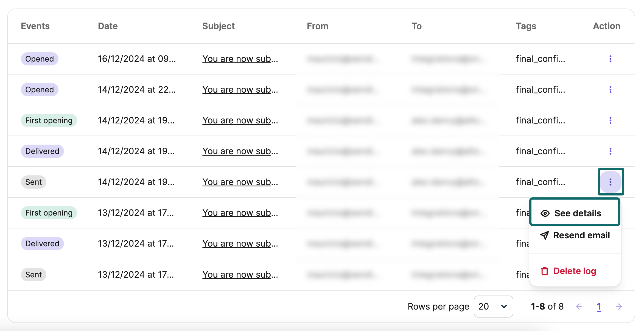Open action menu for 14/12/2024 First opening row
644x331 pixels.
click(x=610, y=120)
